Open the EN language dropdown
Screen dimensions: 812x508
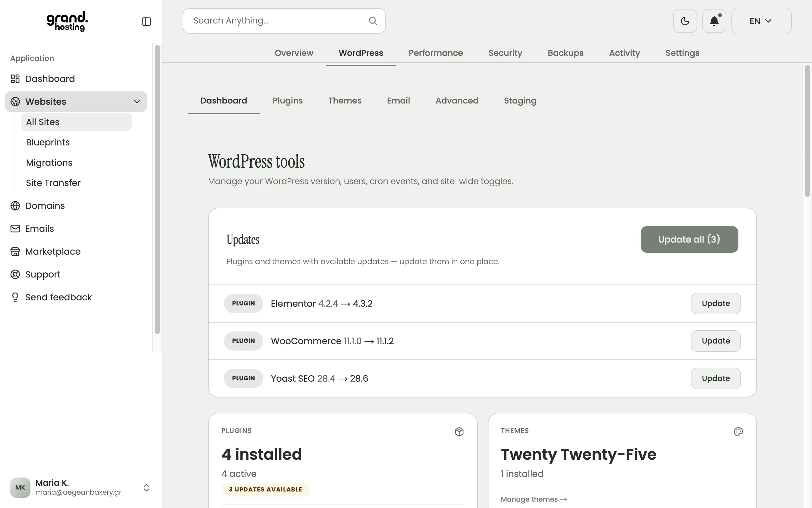(x=761, y=21)
